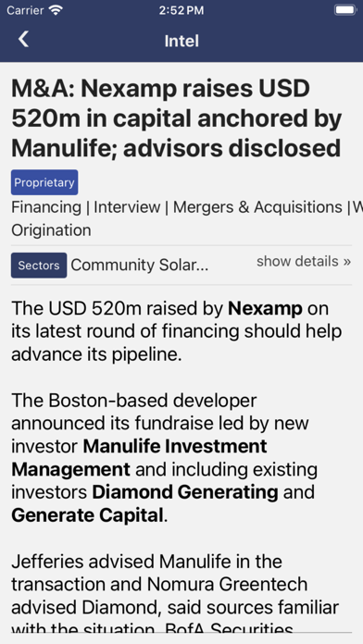
Task: Expand the show details section
Action: [304, 261]
